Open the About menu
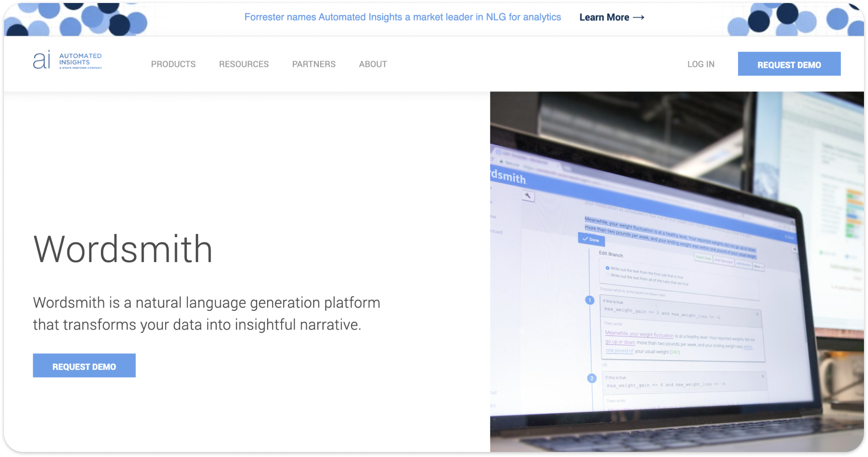Screen dimensions: 868x457 point(373,64)
